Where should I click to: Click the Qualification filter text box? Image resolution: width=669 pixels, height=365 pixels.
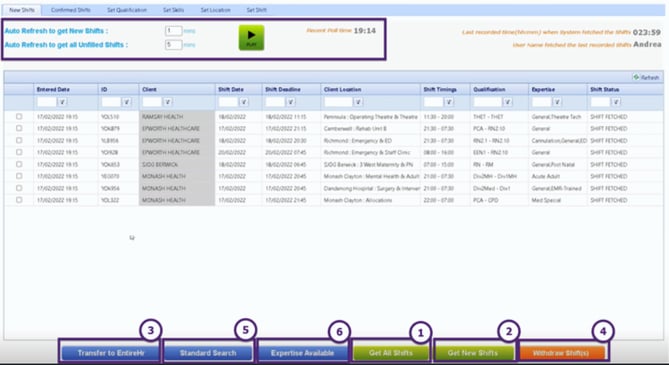click(x=487, y=102)
